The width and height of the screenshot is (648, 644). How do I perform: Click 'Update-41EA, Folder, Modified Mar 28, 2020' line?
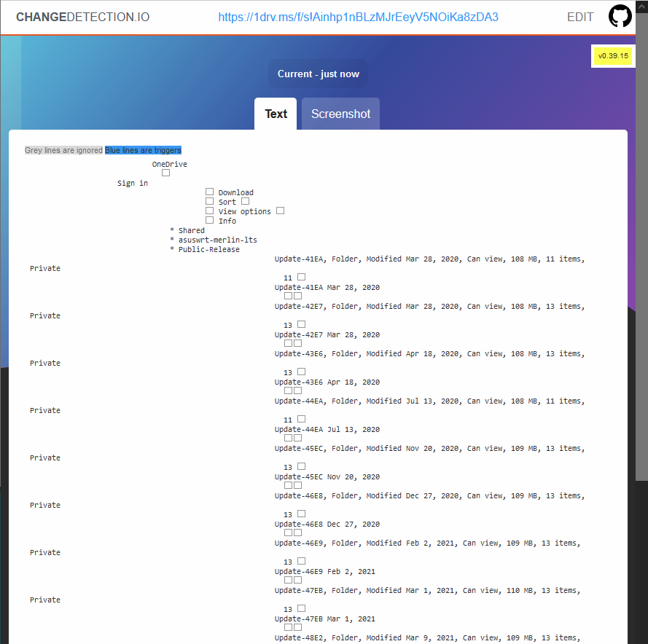pyautogui.click(x=429, y=259)
